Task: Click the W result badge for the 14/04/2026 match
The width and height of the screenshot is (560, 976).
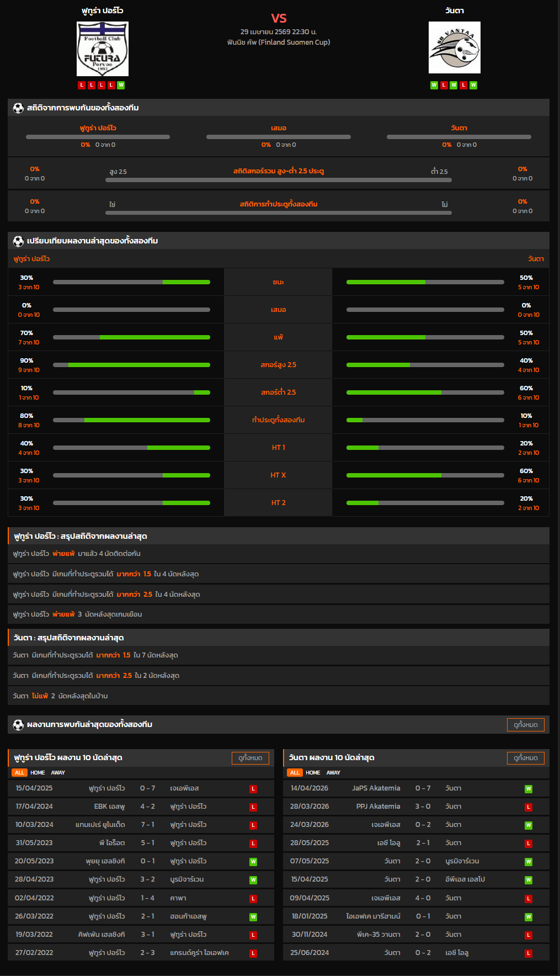Action: click(528, 789)
